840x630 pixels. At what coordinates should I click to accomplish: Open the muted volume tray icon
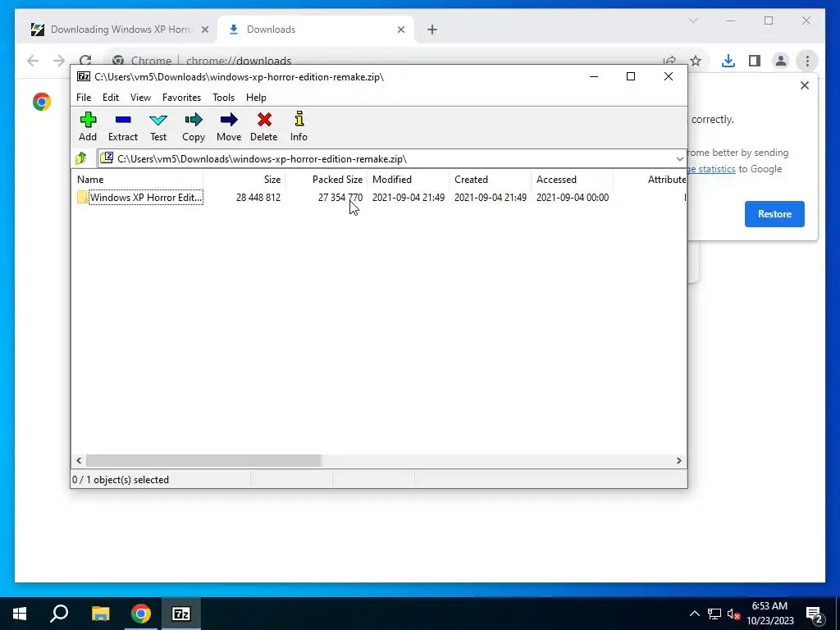click(x=733, y=614)
